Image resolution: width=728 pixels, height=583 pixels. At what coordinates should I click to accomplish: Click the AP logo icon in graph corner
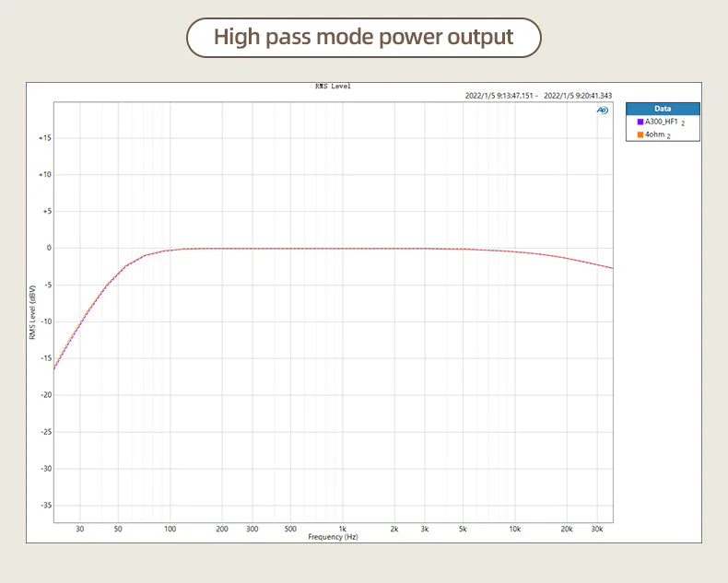point(602,111)
